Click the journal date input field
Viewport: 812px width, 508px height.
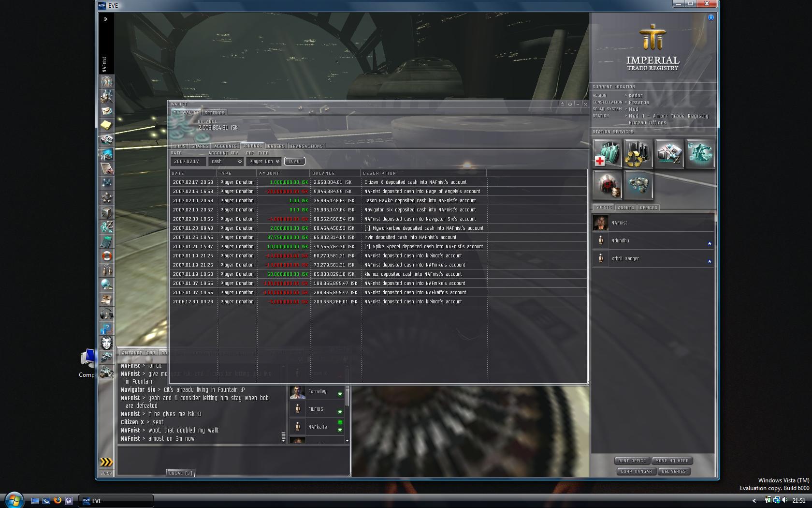point(188,162)
